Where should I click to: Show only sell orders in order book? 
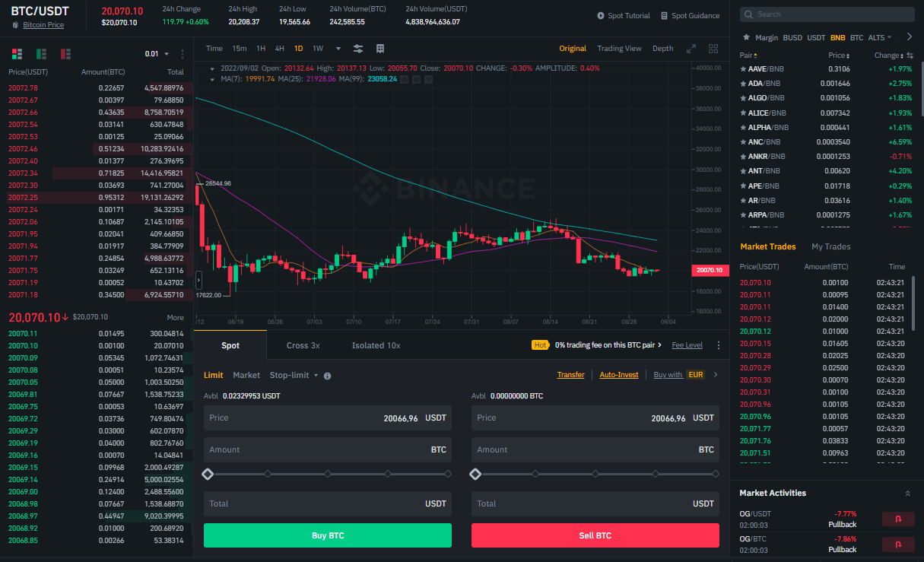(65, 54)
